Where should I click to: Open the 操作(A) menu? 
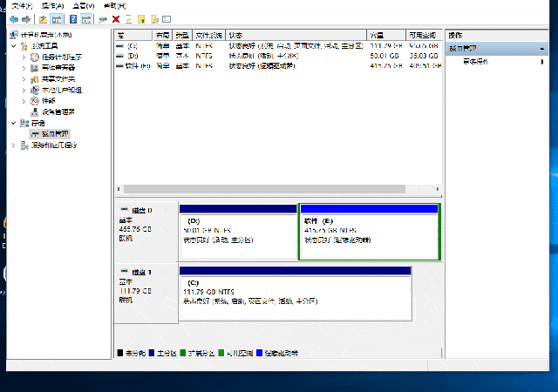(52, 6)
